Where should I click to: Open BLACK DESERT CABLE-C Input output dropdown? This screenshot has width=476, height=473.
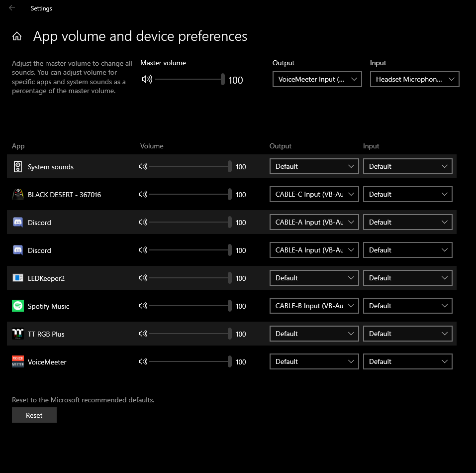(x=314, y=194)
